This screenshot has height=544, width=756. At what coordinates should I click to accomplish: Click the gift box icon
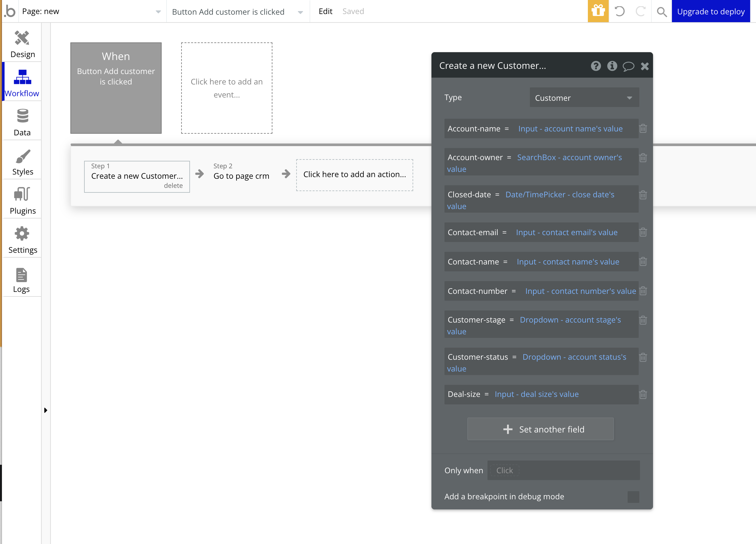[598, 11]
